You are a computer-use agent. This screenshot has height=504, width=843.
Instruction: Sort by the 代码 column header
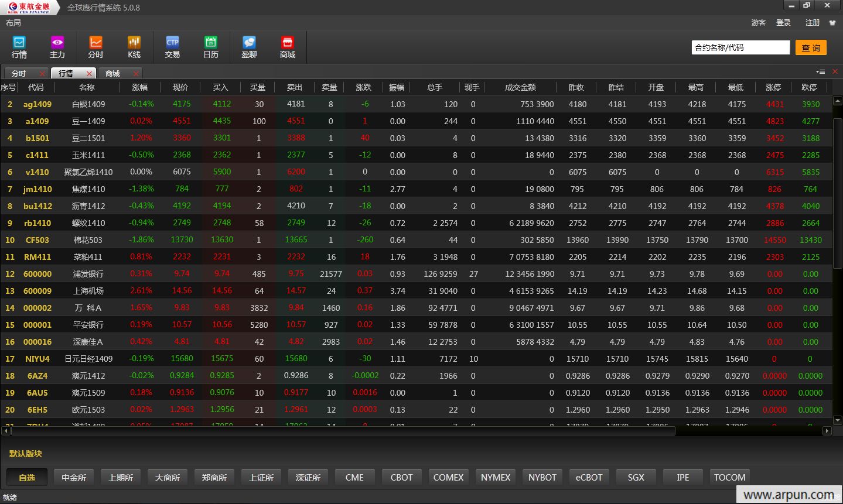point(36,87)
